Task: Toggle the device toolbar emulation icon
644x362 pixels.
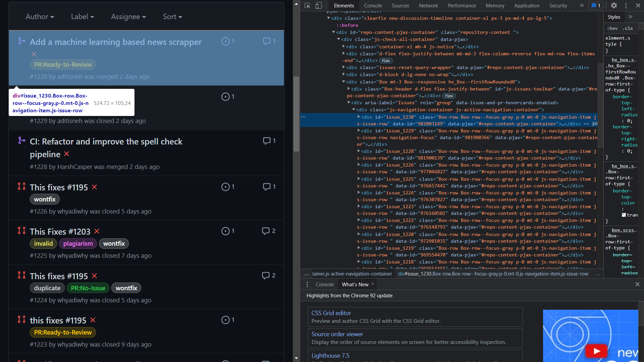Action: coord(318,5)
